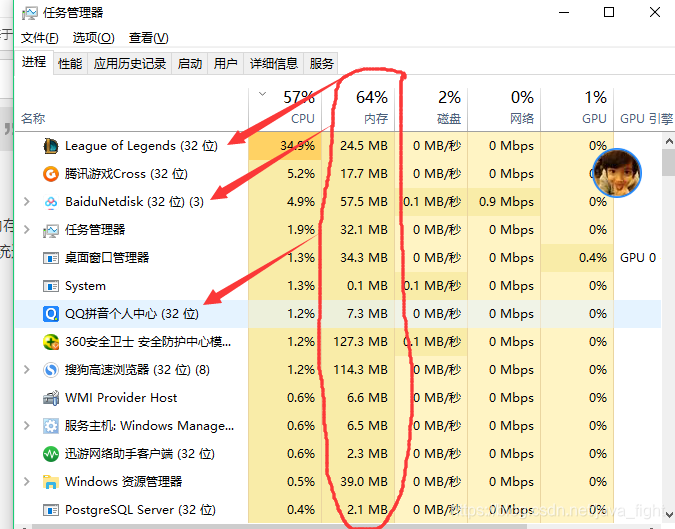Click the BaiduNetdisk process icon

click(x=51, y=202)
